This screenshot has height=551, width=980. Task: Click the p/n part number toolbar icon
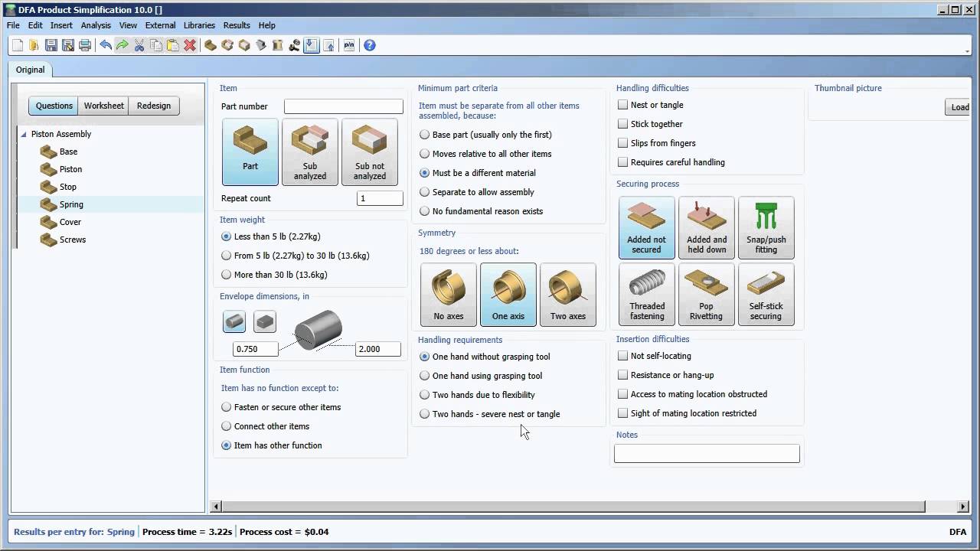[x=349, y=45]
